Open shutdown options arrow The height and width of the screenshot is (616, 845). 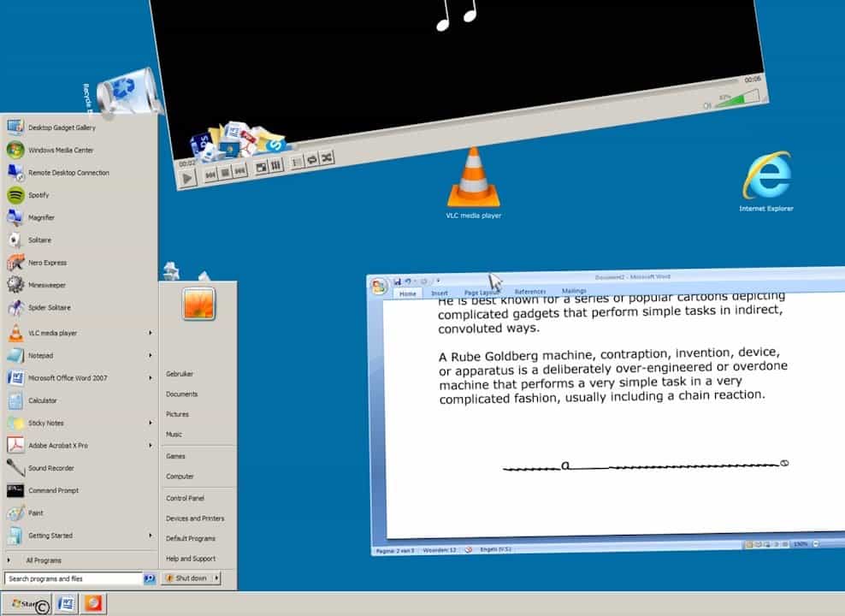216,578
